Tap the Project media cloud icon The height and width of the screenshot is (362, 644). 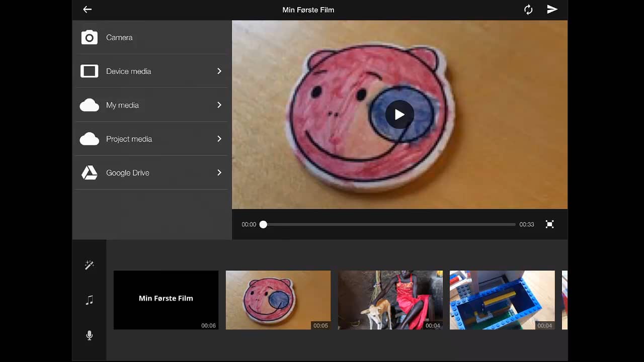click(x=90, y=139)
